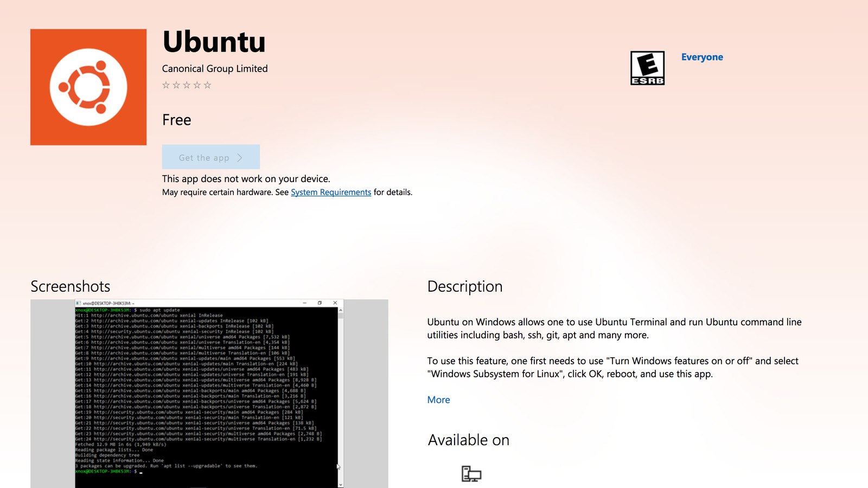Click the orange Ubuntu app logo
The image size is (868, 488).
point(88,87)
